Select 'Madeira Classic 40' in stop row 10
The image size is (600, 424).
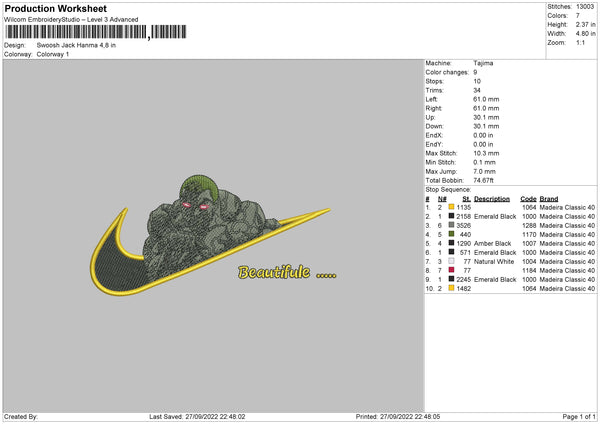click(x=567, y=289)
